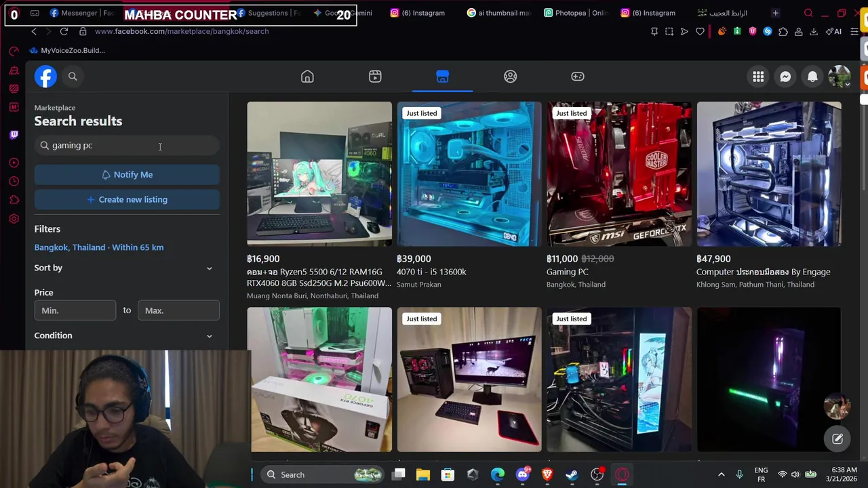Viewport: 868px width, 488px height.
Task: Open Twitch in the browser sidebar
Action: [14, 135]
